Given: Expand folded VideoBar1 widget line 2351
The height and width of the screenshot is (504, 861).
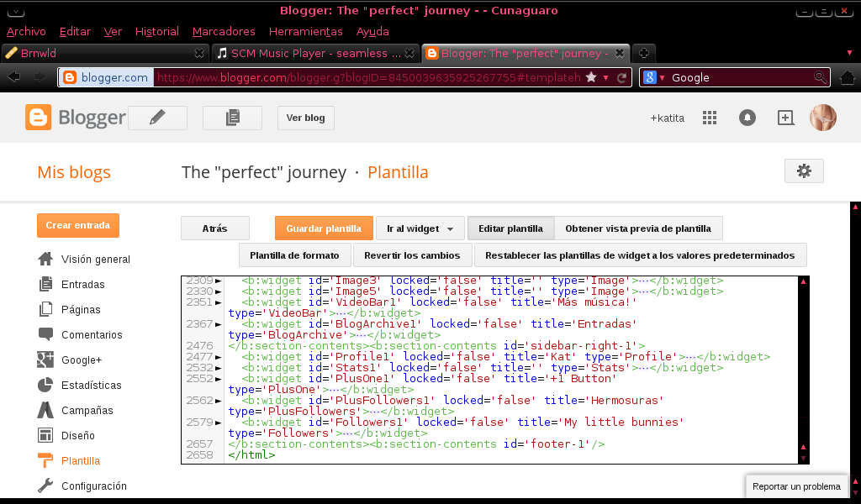Looking at the screenshot, I should point(218,302).
